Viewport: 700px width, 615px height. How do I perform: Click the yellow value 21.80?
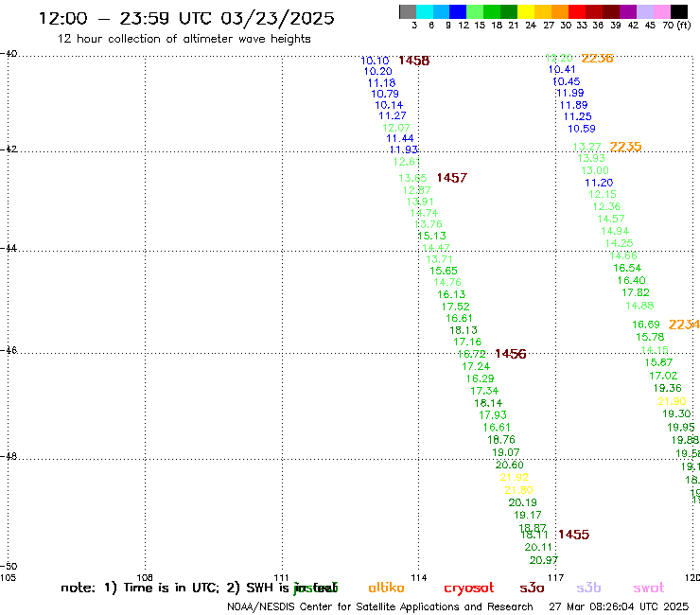point(518,490)
